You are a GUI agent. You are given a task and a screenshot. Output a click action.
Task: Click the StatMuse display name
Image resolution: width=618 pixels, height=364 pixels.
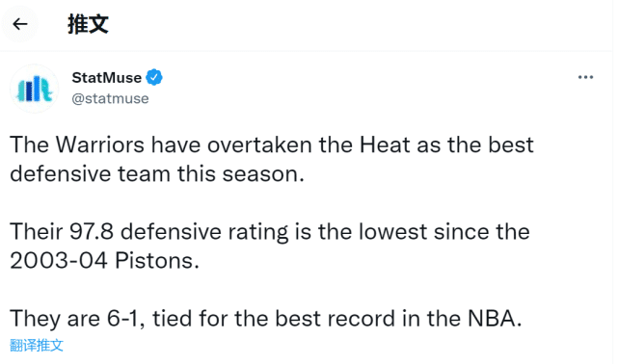click(x=106, y=78)
